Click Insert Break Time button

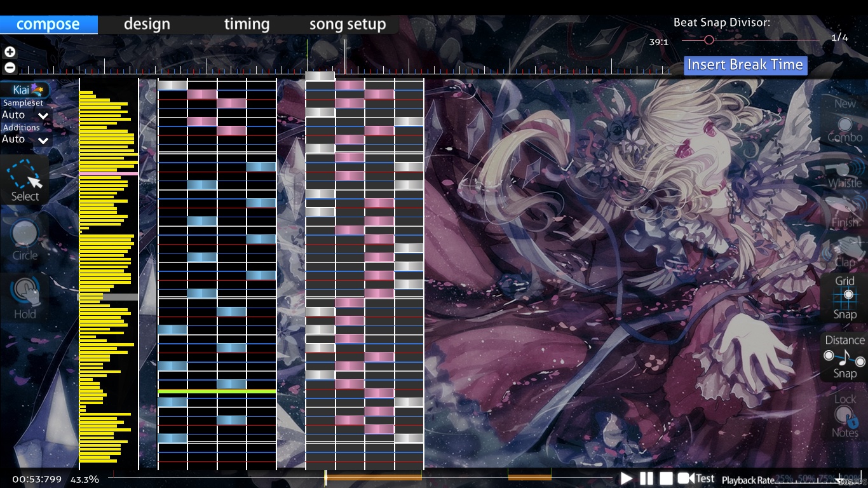[745, 65]
